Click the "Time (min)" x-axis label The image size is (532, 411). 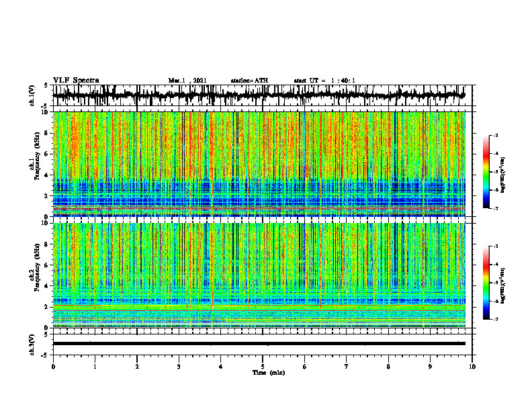(x=269, y=373)
